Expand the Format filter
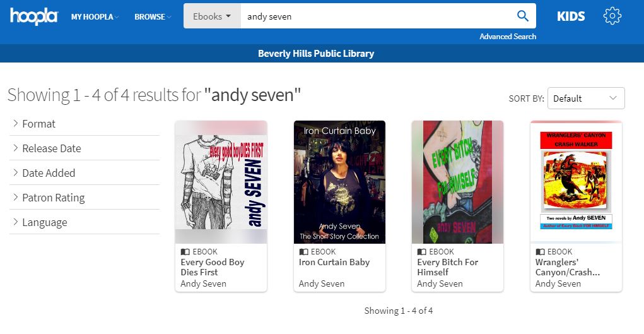This screenshot has width=644, height=334. [x=38, y=124]
